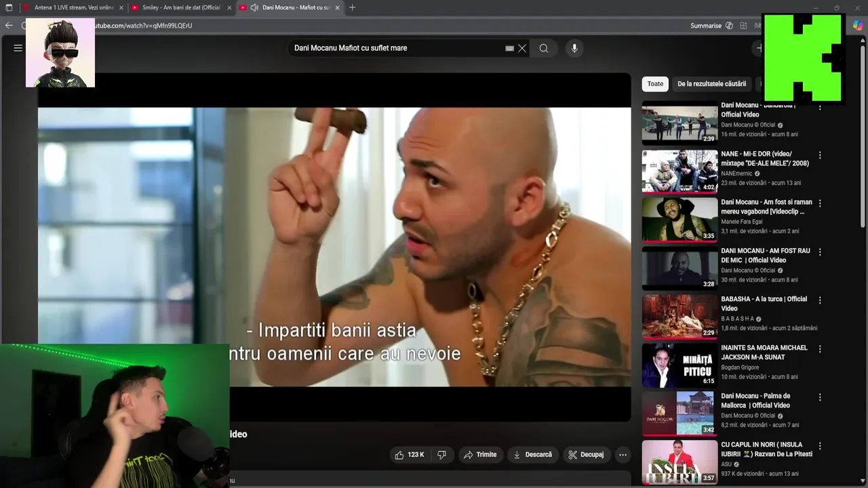Click Summarise in the browser address bar
Viewport: 868px width, 488px height.
click(x=706, y=26)
